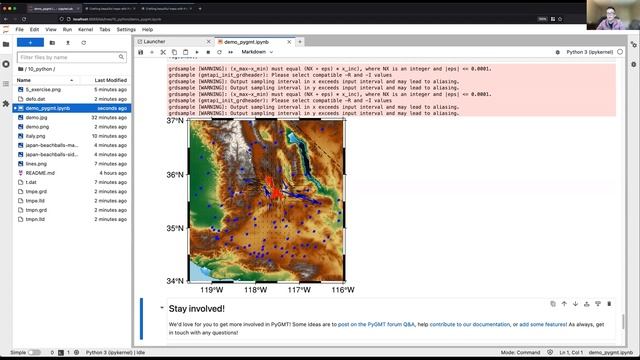This screenshot has width=640, height=360.
Task: Click the debugger bug icon in notebook toolbar
Action: [558, 52]
